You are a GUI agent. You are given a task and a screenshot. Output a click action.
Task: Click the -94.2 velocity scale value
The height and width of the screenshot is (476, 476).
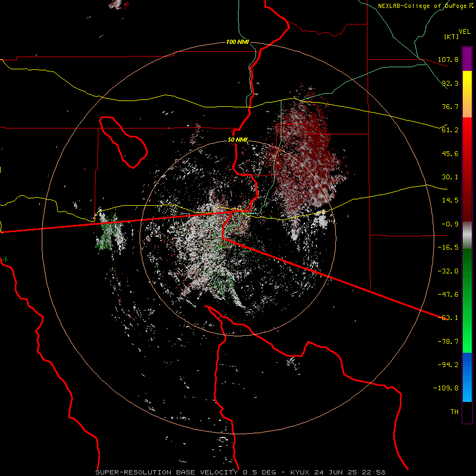(x=448, y=365)
